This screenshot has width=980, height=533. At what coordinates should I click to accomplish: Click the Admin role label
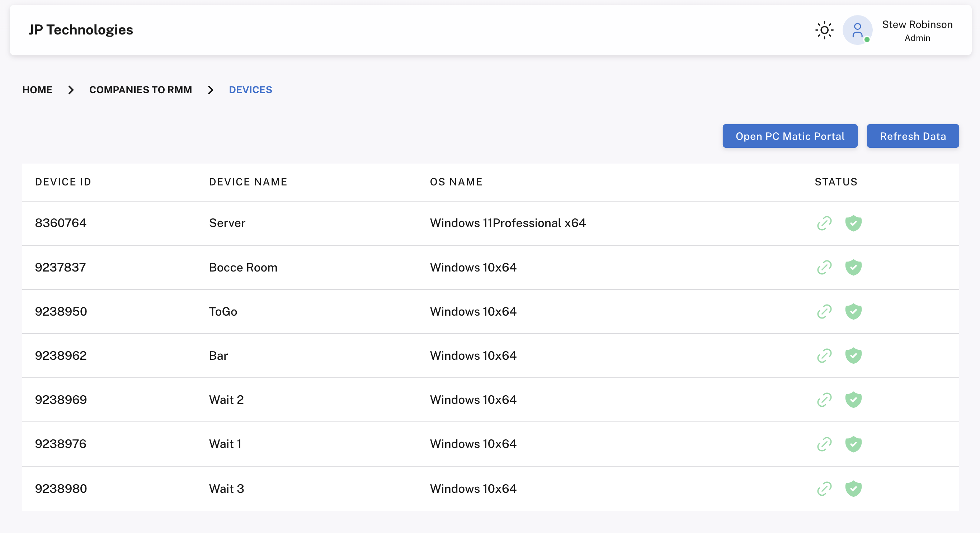(917, 38)
